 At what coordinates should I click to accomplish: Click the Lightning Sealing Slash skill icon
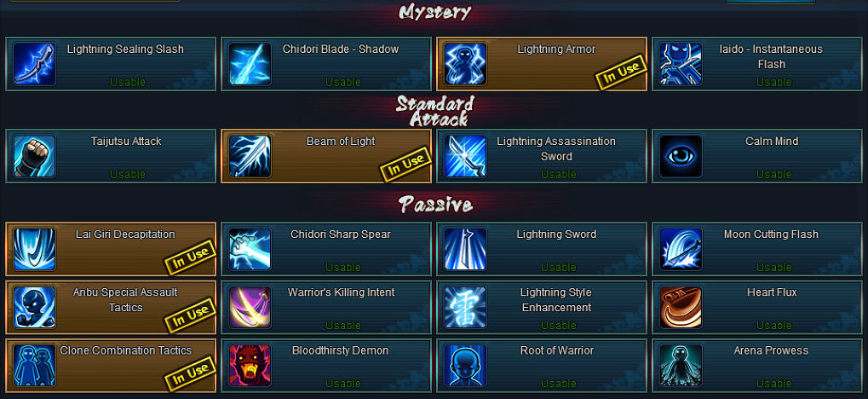[x=34, y=64]
